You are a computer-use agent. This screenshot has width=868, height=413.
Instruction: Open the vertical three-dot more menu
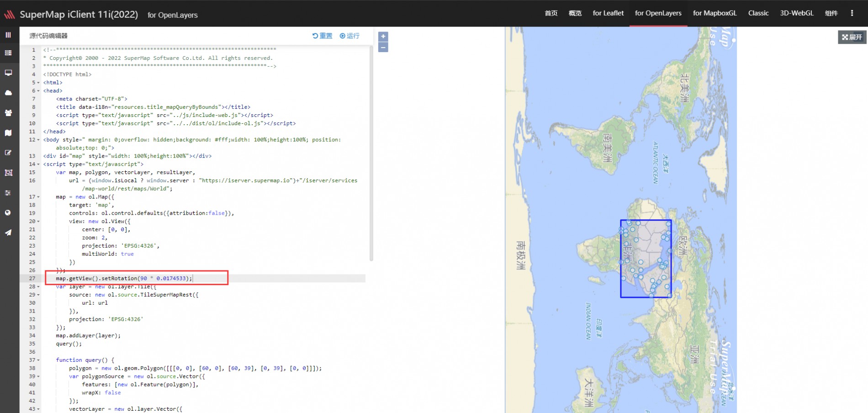click(x=852, y=13)
